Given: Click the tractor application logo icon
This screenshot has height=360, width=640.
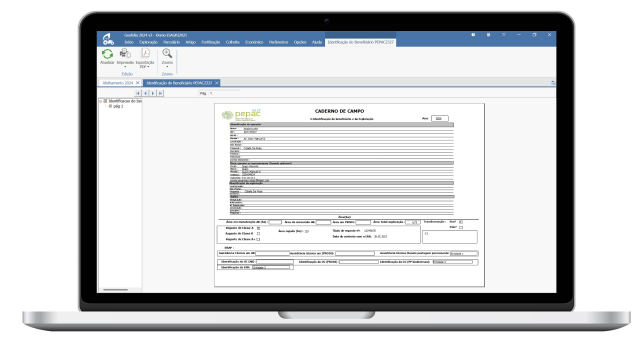Looking at the screenshot, I should tap(108, 39).
